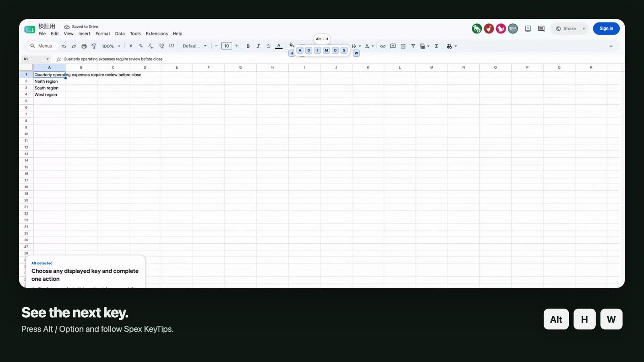This screenshot has height=362, width=644.
Task: Collapse the toolbar with the chevron
Action: (x=611, y=46)
